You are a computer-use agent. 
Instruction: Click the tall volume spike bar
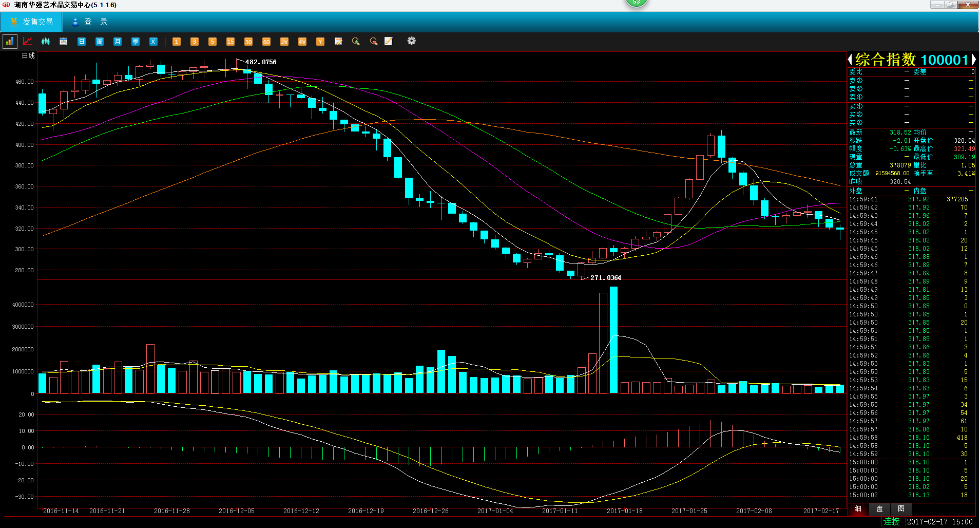[x=613, y=340]
